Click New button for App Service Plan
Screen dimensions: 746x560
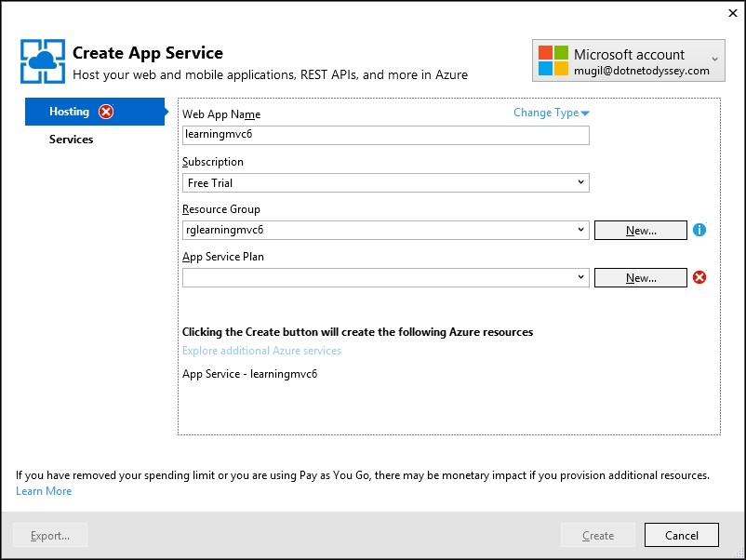click(640, 278)
